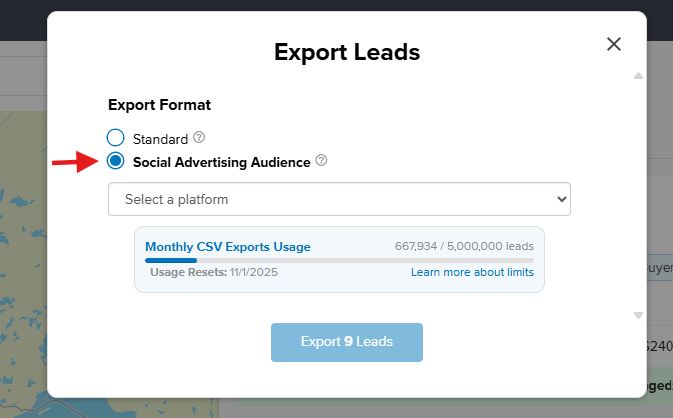Click the Export Leads dialog heading
673x418 pixels.
pyautogui.click(x=347, y=52)
